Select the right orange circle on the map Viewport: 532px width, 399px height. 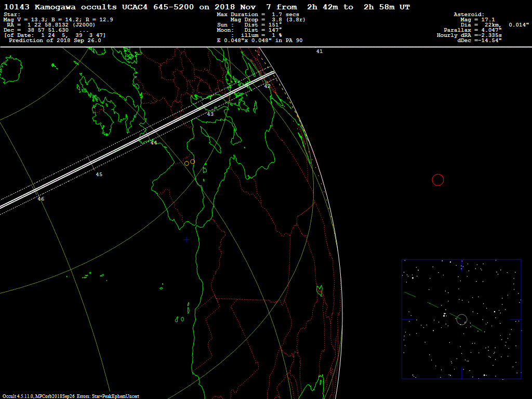(x=193, y=162)
